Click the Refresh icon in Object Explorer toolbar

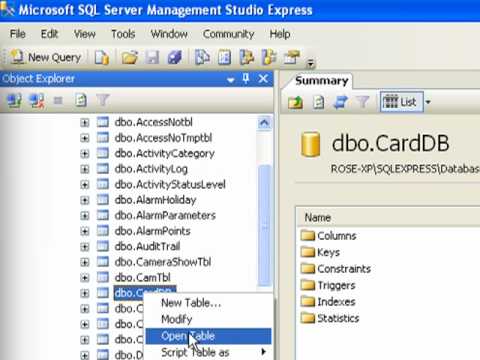click(x=80, y=100)
